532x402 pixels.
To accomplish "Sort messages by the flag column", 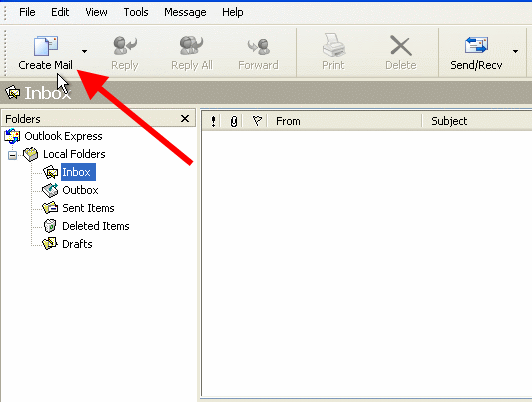I will [x=257, y=121].
